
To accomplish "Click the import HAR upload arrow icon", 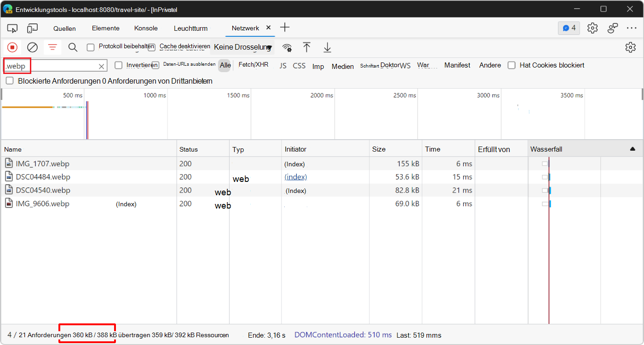I will pyautogui.click(x=307, y=47).
